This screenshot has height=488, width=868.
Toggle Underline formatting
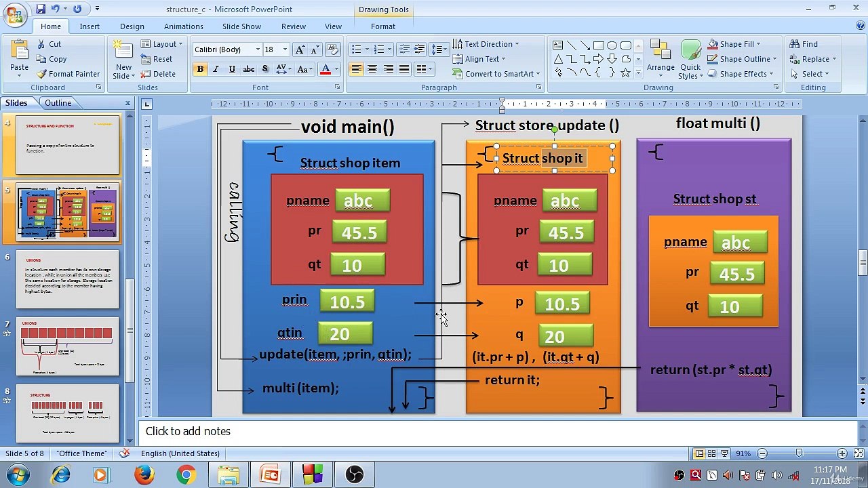(232, 69)
